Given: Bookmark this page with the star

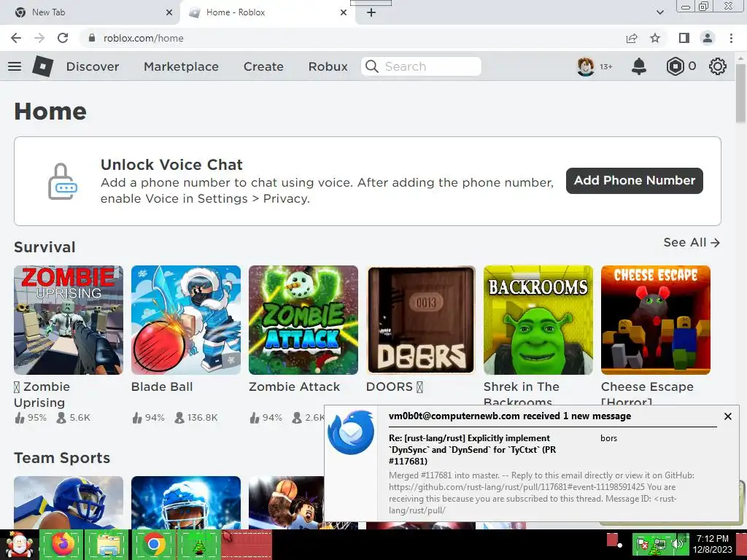Looking at the screenshot, I should coord(655,38).
